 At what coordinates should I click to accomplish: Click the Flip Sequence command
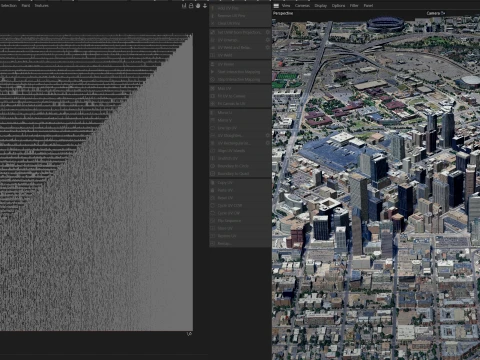point(240,221)
